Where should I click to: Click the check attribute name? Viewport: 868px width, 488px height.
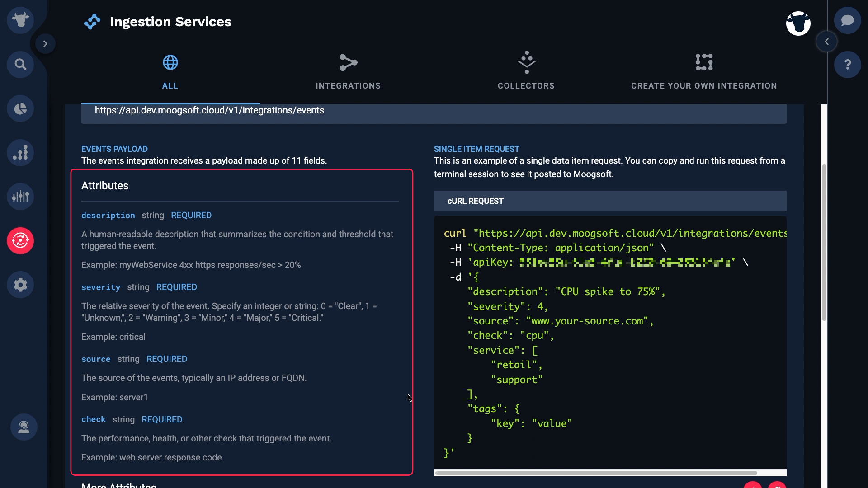(x=94, y=419)
